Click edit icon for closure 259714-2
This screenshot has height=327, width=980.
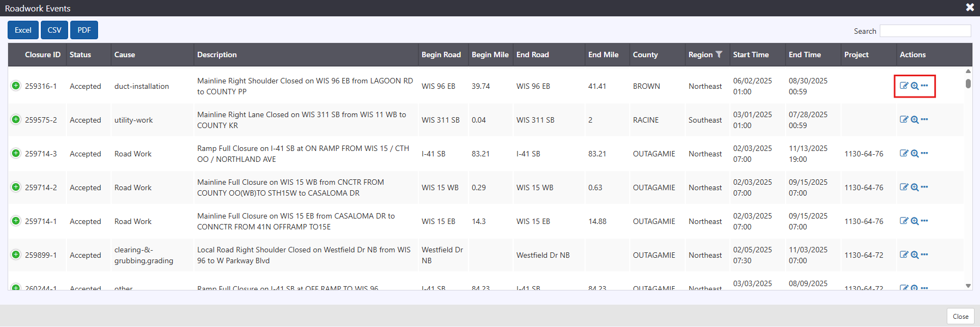904,187
